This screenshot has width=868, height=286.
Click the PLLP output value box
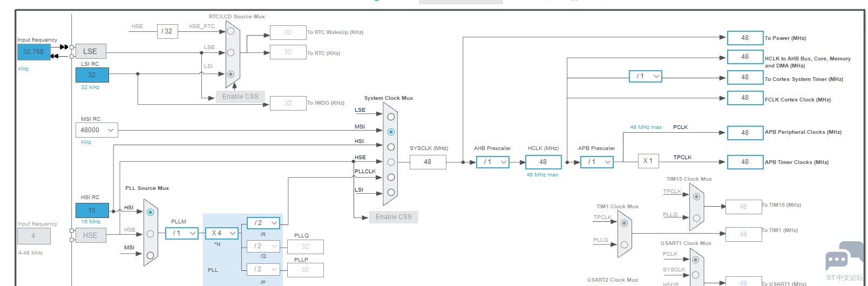click(x=305, y=270)
